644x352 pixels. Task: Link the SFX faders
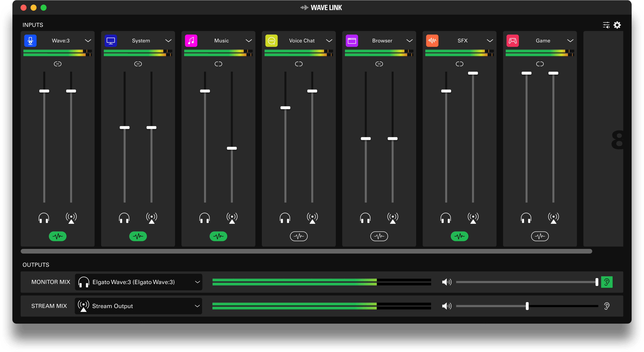[x=460, y=64]
